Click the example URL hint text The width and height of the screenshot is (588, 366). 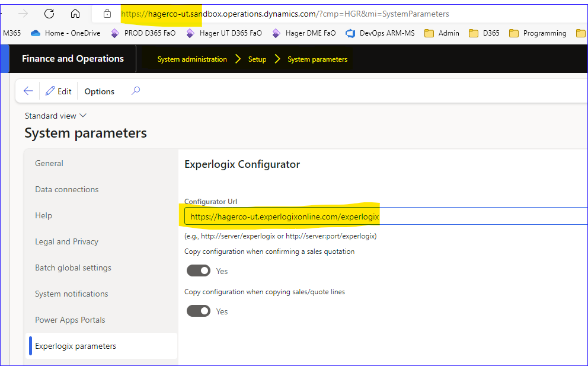click(280, 236)
